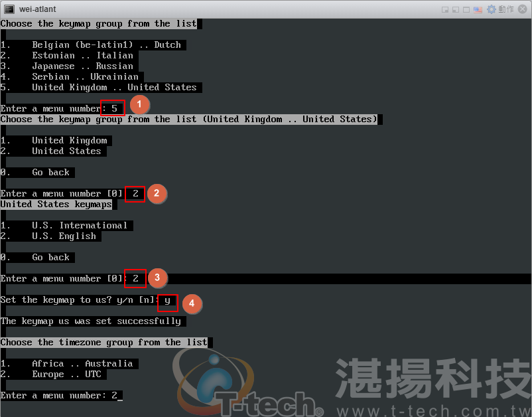This screenshot has width=532, height=417.
Task: Click the wei-atlant window title
Action: [x=37, y=9]
